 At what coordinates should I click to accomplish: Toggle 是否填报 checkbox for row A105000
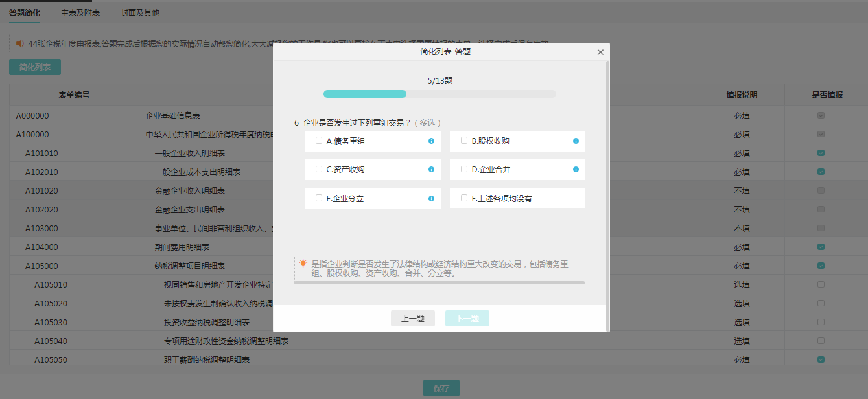coord(821,266)
